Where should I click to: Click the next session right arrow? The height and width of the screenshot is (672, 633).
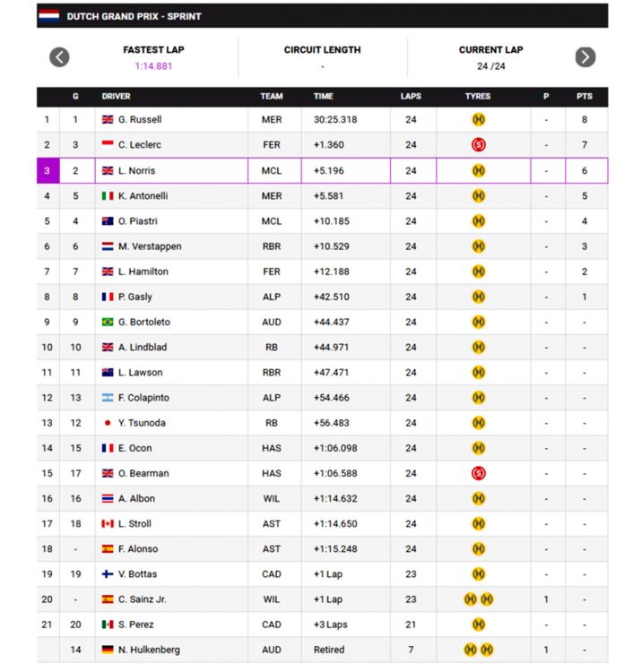coord(585,57)
